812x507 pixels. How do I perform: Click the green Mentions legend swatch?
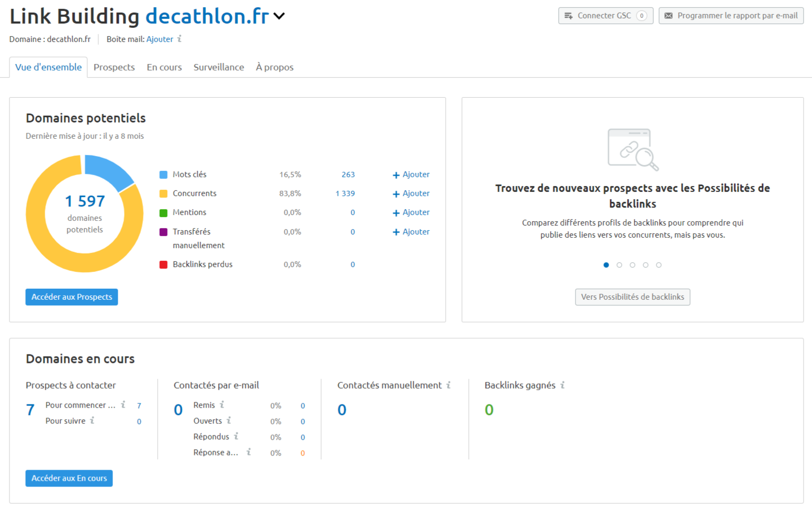coord(163,212)
